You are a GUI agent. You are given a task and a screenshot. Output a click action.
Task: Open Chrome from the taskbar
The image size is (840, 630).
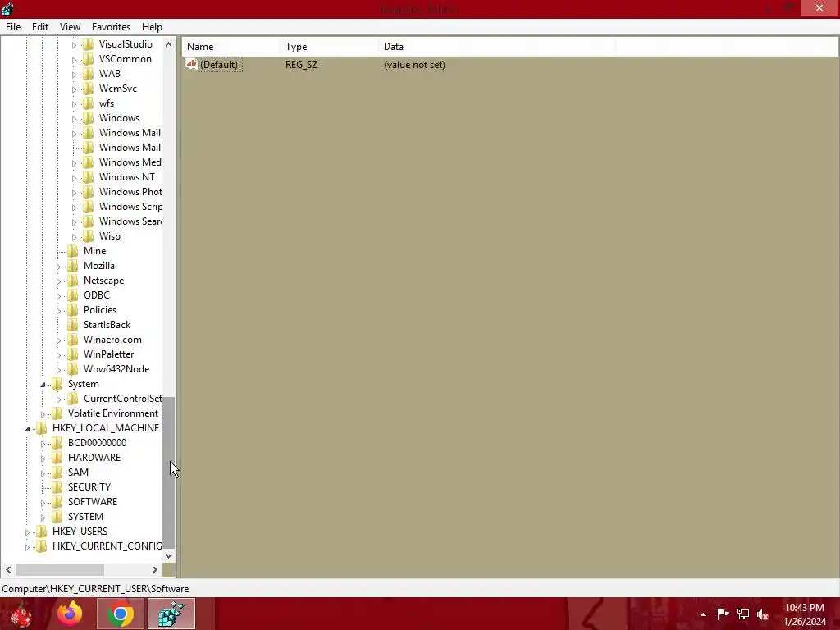pyautogui.click(x=121, y=614)
